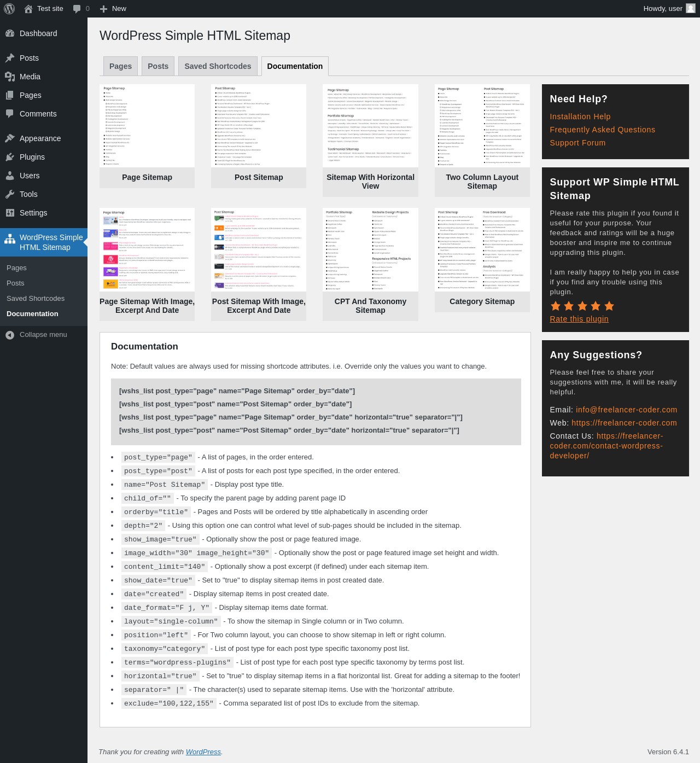Click Rate this plugin link
The image size is (700, 763).
tap(579, 319)
